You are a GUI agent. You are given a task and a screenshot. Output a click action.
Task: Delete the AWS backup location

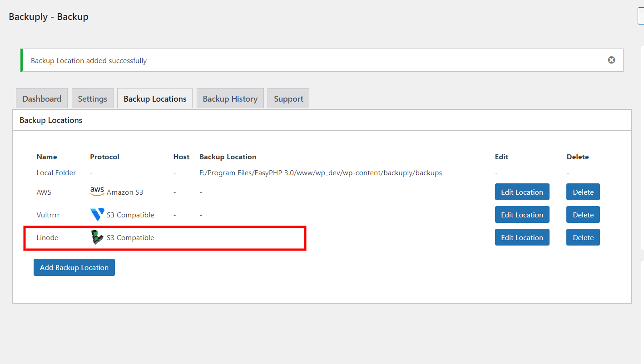tap(583, 192)
